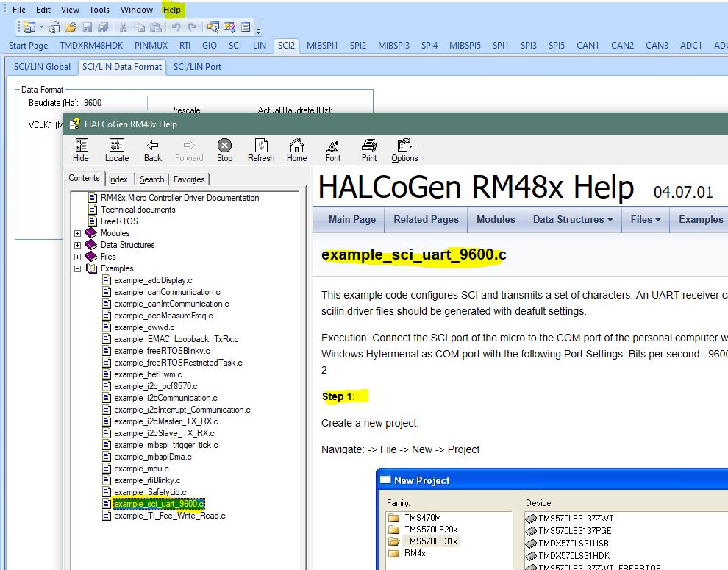
Task: Click the Open folder toolbar icon
Action: point(71,27)
